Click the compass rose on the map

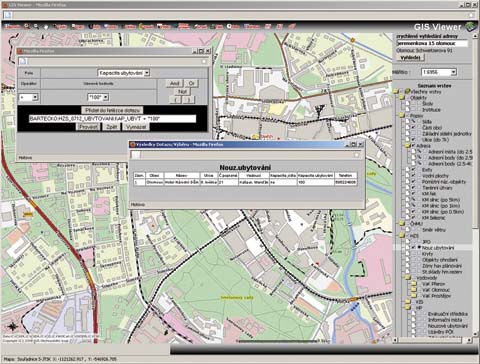point(12,327)
